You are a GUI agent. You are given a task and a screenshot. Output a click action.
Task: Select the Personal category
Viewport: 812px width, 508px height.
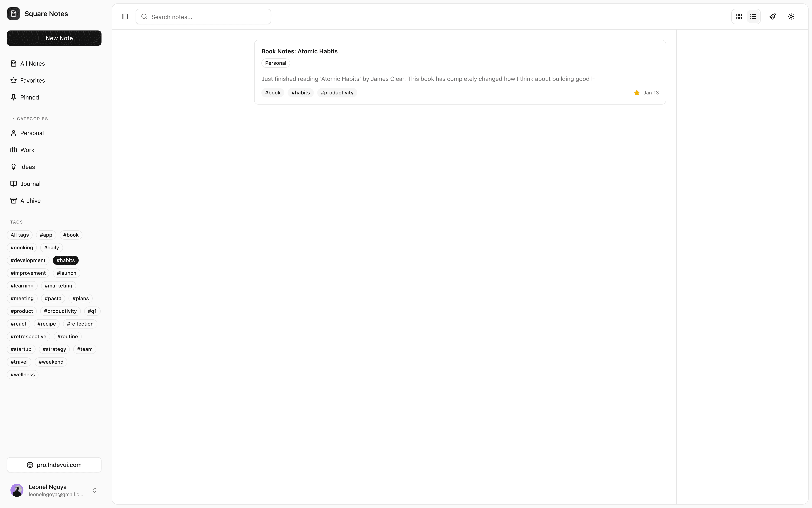click(x=54, y=133)
